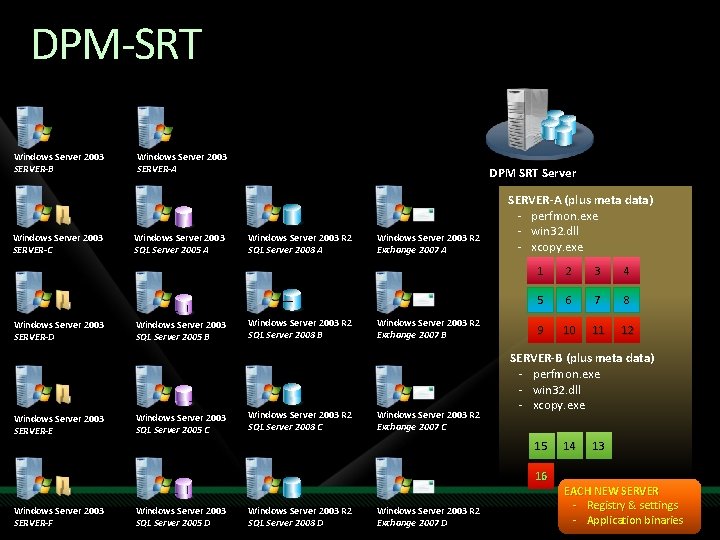Pick red block number 11
Image resolution: width=720 pixels, height=540 pixels.
(598, 330)
